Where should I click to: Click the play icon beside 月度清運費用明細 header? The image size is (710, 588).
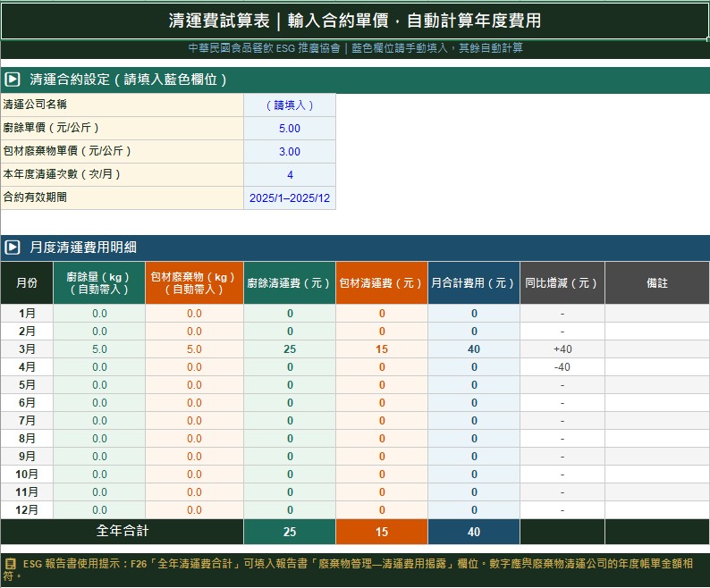(x=13, y=248)
